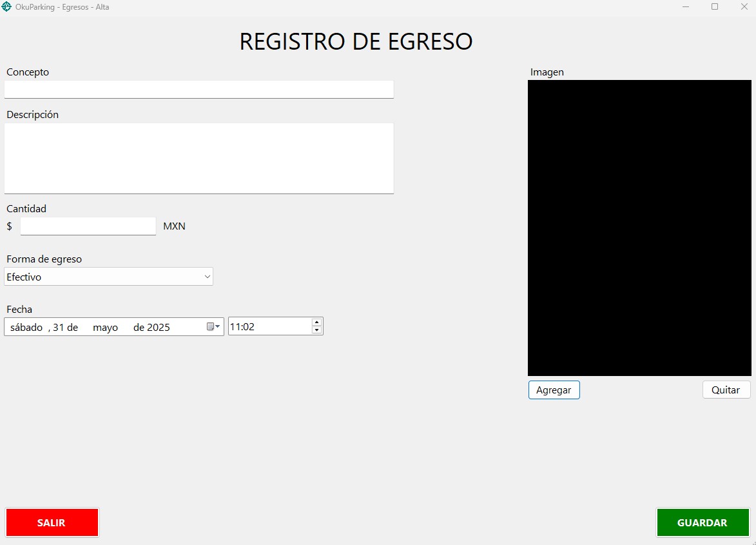The width and height of the screenshot is (756, 545).
Task: Click the OkuParking app icon in title bar
Action: [x=7, y=7]
